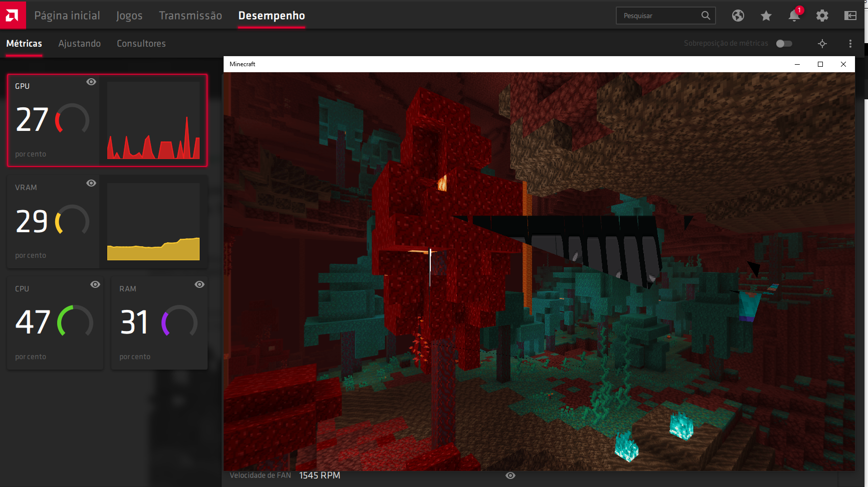Click the AMD logo icon
Screen dimensions: 868x487
pos(13,16)
